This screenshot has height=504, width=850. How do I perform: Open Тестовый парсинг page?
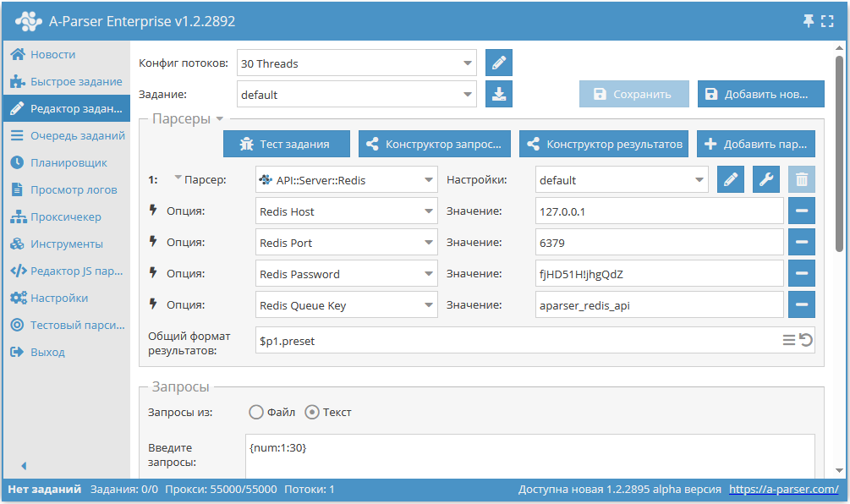tap(66, 326)
